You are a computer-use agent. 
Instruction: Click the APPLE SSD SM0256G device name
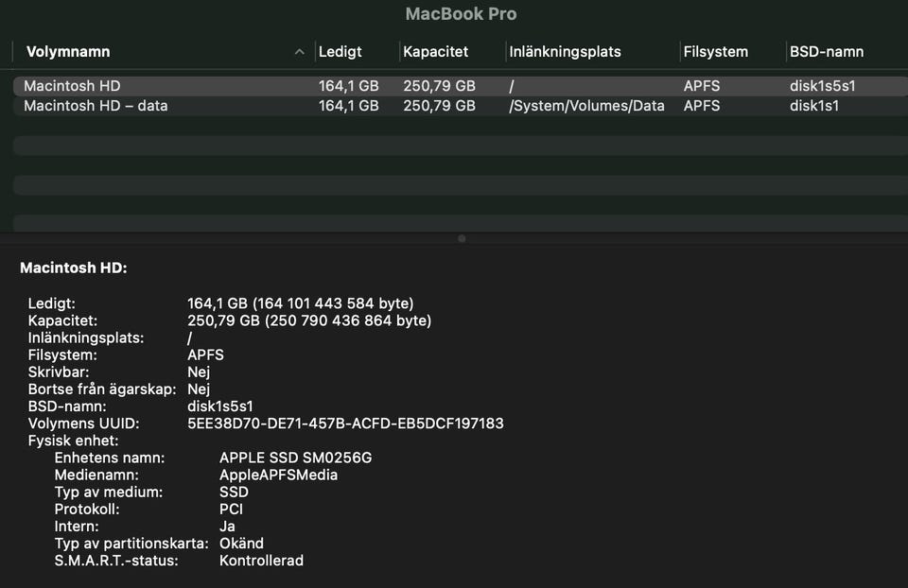(x=295, y=458)
